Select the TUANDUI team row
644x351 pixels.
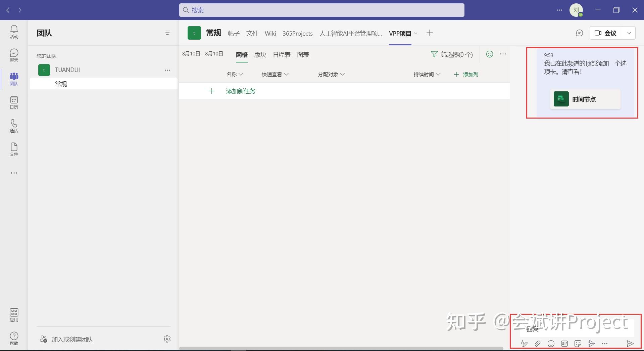tap(103, 70)
